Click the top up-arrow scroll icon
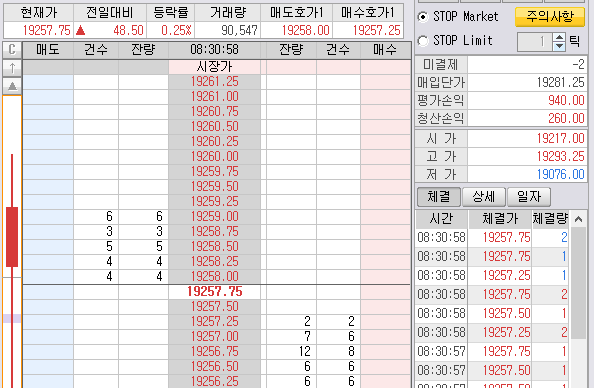 12,68
